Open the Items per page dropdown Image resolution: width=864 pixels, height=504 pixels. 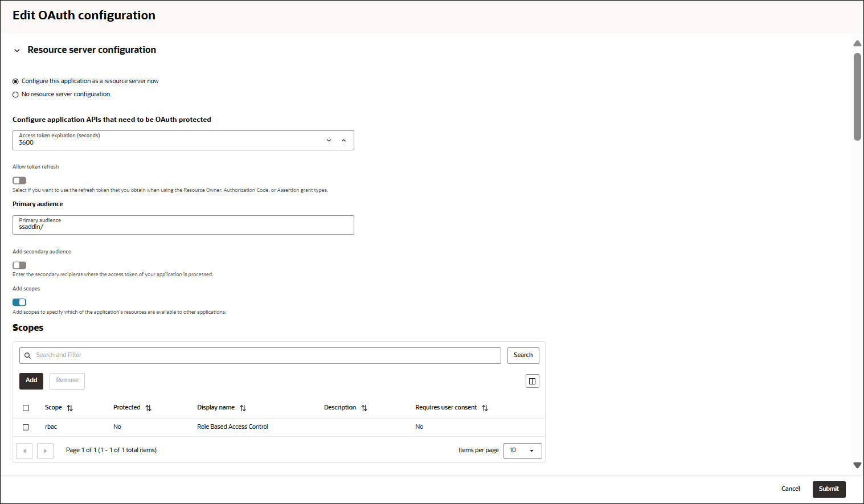pyautogui.click(x=522, y=450)
